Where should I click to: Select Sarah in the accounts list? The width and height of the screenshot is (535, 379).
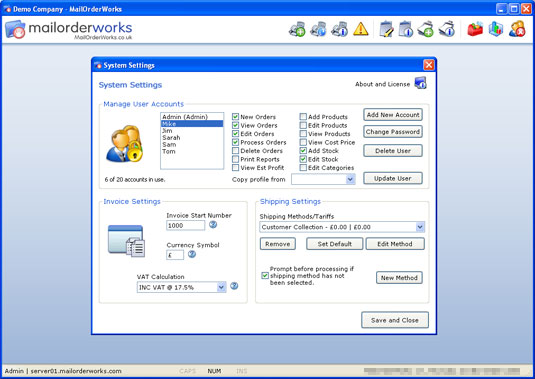tap(192, 137)
